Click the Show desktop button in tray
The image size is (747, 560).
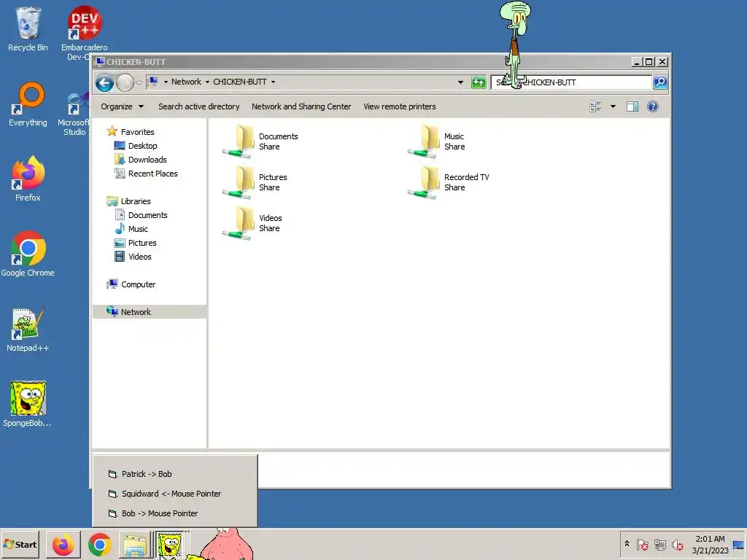tap(738, 544)
